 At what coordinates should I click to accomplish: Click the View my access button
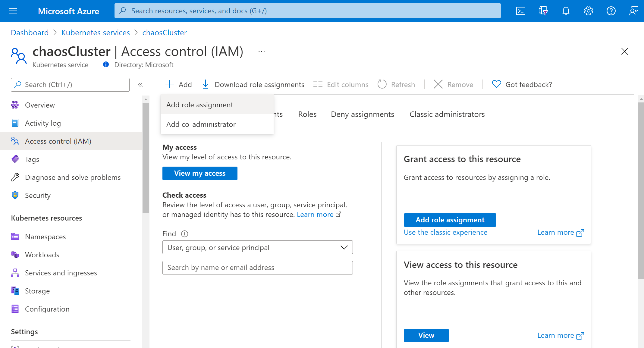coord(199,173)
